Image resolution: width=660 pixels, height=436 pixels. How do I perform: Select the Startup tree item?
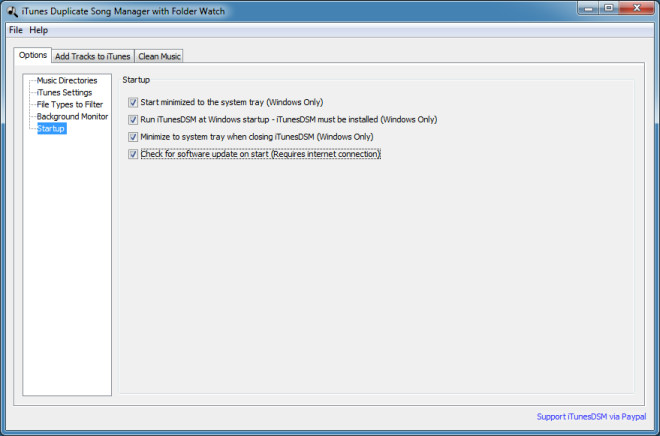(51, 128)
